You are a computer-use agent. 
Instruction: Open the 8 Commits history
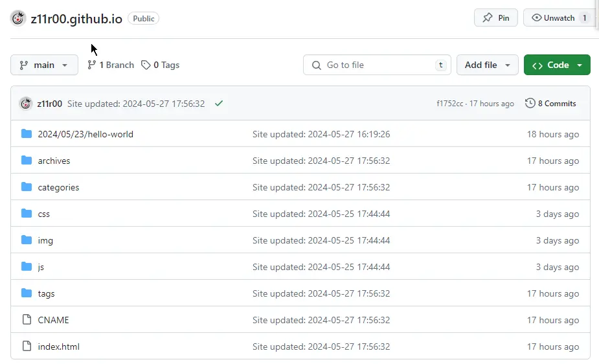coord(550,104)
